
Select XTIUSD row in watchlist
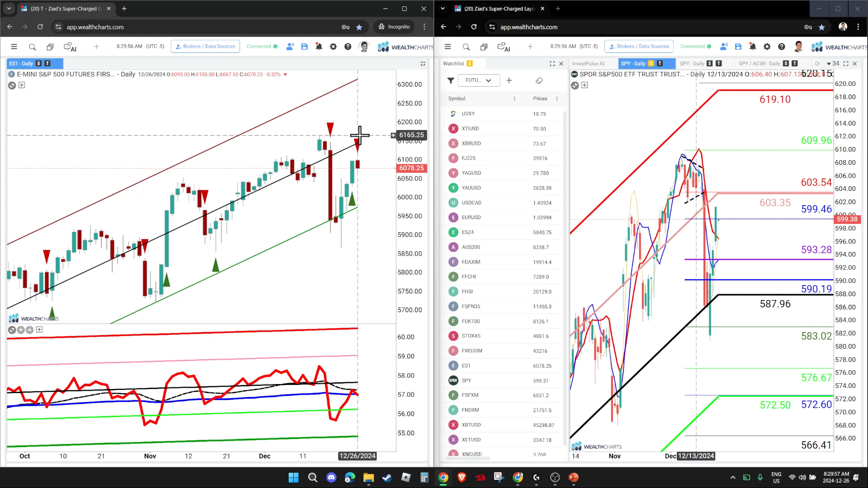click(x=502, y=129)
